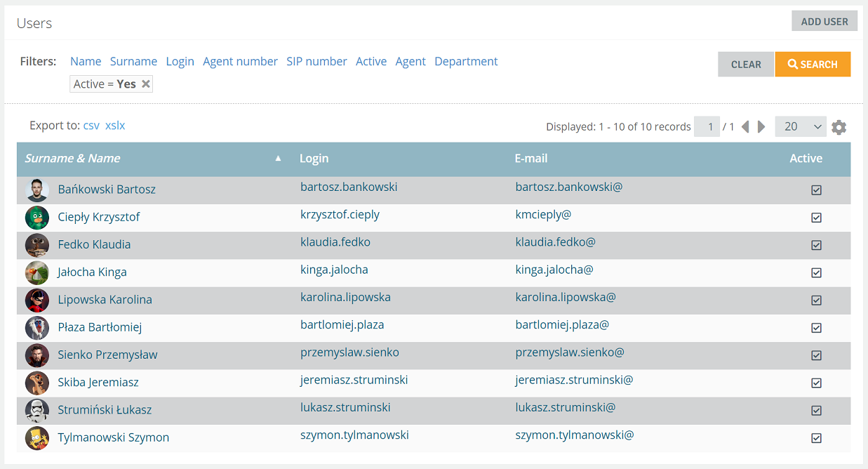Click Jałocha Kinga avatar

37,272
